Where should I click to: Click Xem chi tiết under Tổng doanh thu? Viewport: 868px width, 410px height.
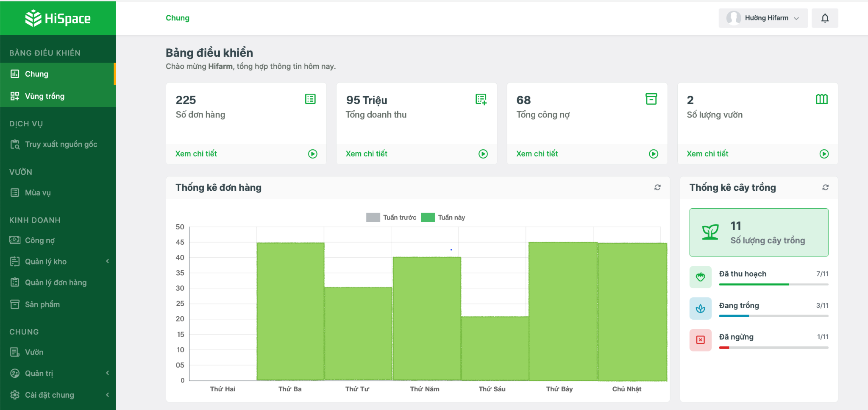tap(366, 154)
